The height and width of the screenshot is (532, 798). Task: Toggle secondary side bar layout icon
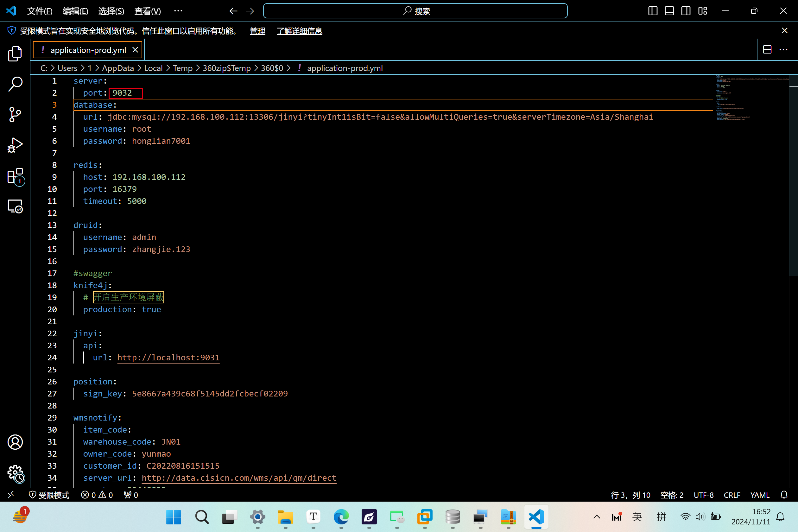pyautogui.click(x=686, y=11)
